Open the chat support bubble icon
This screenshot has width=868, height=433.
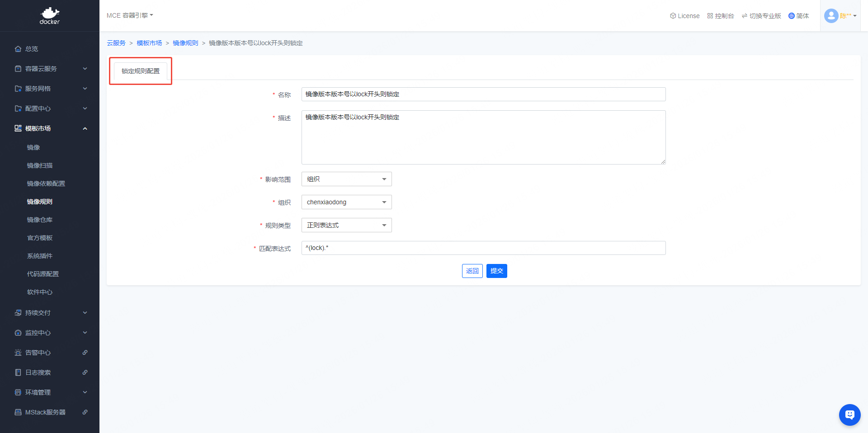849,414
